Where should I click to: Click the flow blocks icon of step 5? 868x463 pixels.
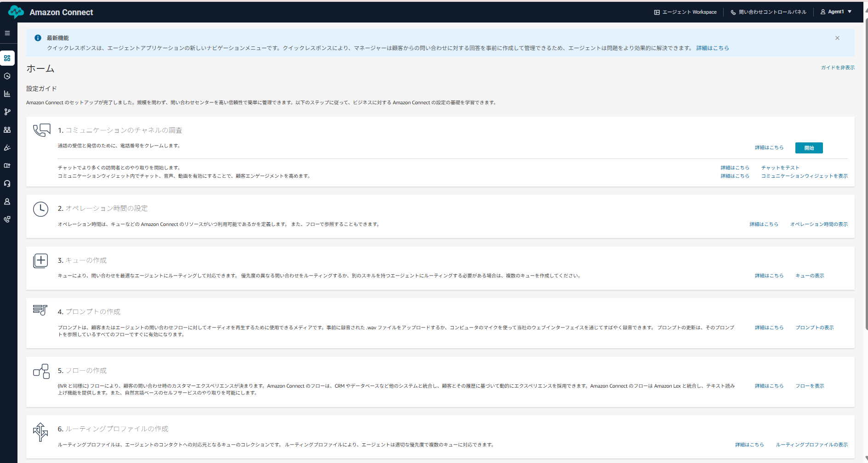click(x=41, y=371)
